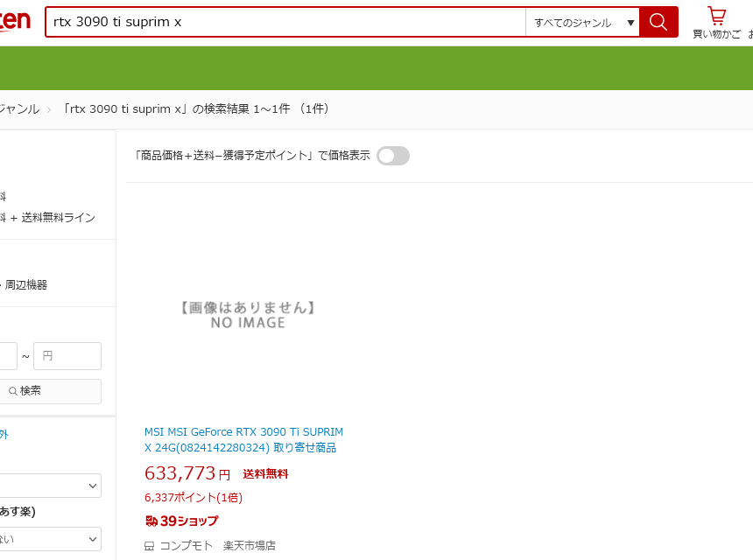Click the ジャンル breadcrumb link
Image resolution: width=753 pixels, height=560 pixels.
pos(19,108)
